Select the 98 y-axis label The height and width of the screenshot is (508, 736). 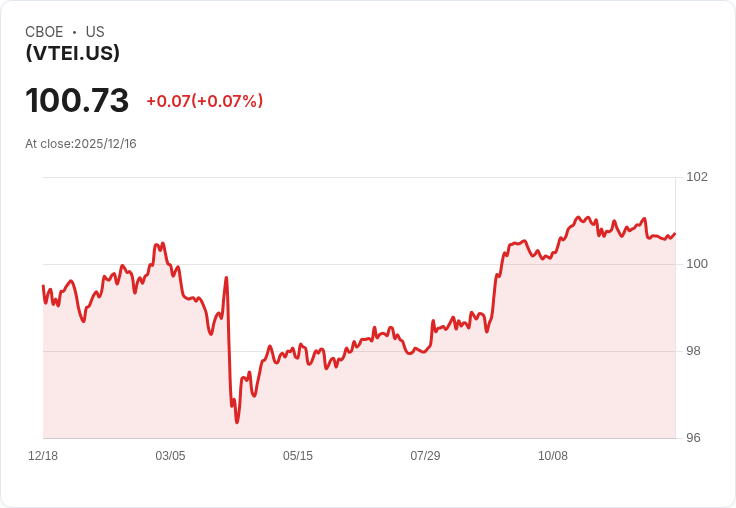[693, 351]
